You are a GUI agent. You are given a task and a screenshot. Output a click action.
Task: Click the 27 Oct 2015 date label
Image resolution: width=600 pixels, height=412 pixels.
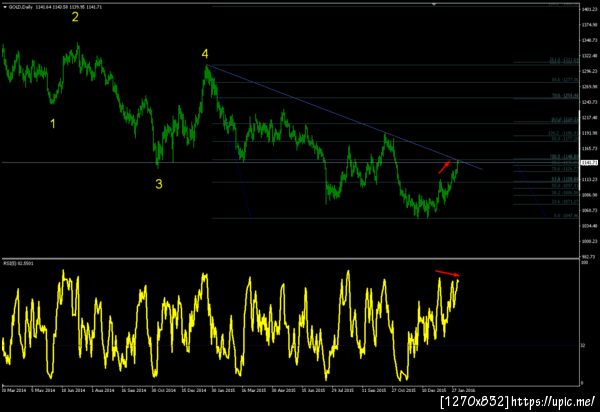[x=403, y=391]
